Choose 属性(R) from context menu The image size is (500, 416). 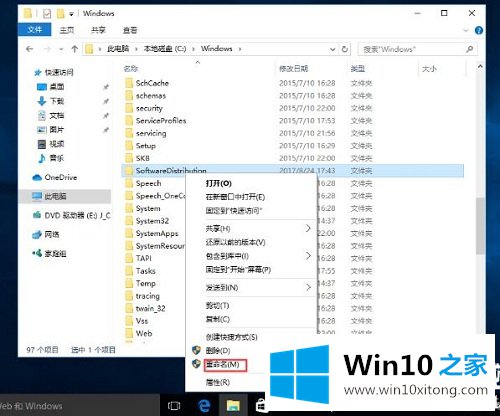point(218,382)
